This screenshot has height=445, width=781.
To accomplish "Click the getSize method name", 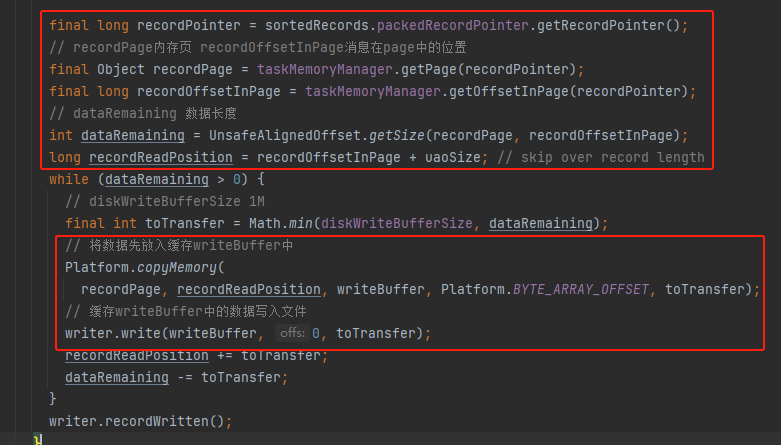I will pos(397,135).
